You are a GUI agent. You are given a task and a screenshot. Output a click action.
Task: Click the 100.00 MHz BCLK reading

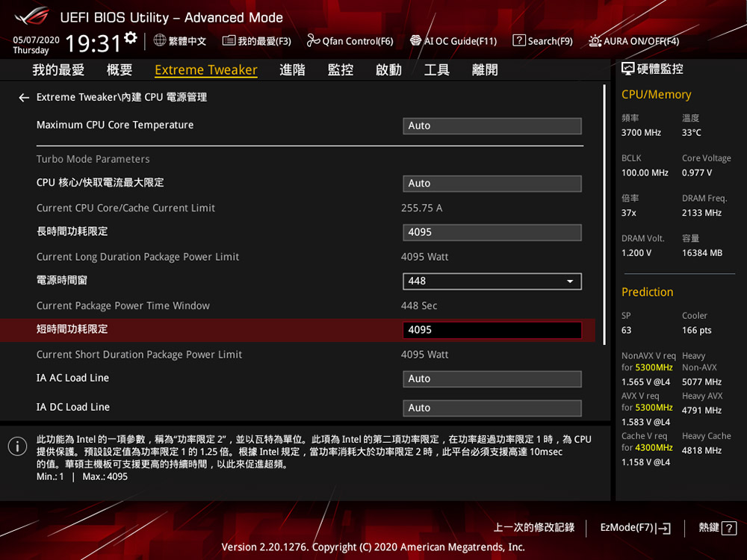point(645,173)
